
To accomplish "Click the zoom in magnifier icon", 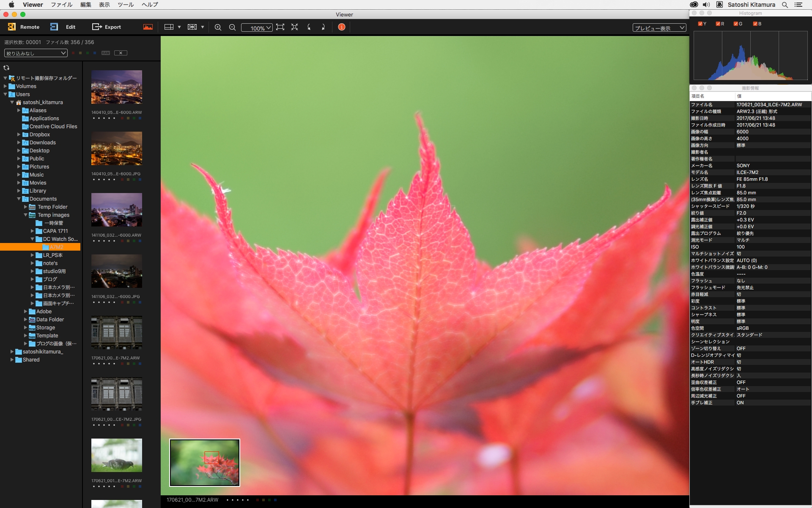I will click(218, 27).
